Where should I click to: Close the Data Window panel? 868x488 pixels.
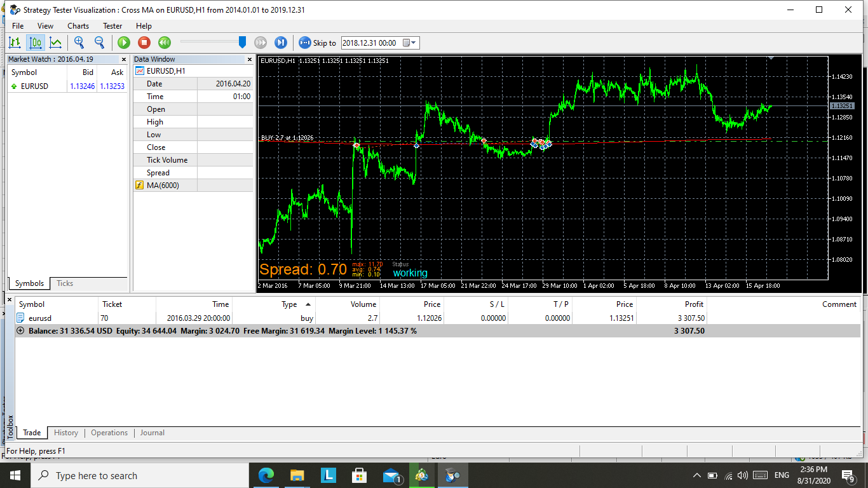click(x=249, y=60)
